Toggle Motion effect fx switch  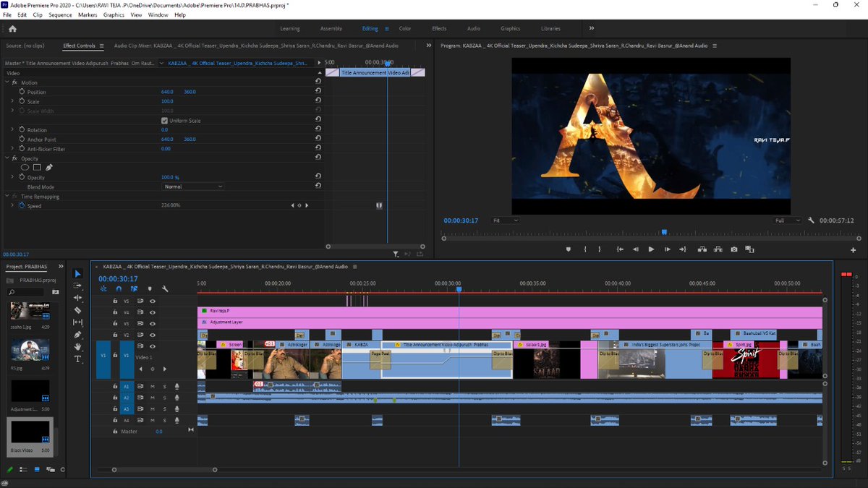[x=14, y=82]
